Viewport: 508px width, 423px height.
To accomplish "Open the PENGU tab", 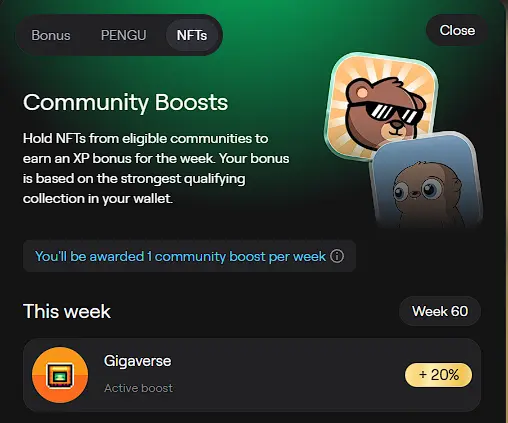I will point(123,35).
